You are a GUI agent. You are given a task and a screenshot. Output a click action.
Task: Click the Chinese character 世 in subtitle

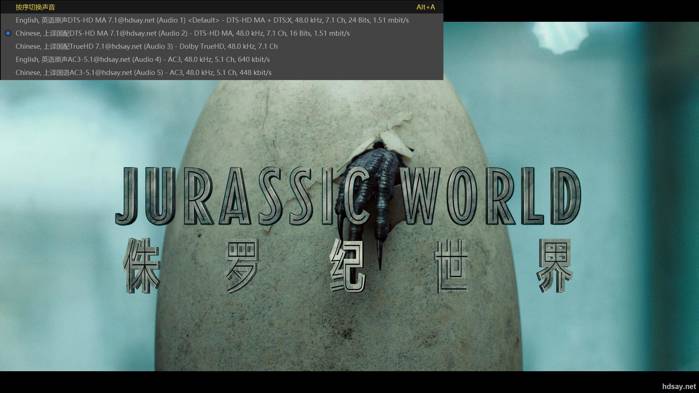pos(451,266)
